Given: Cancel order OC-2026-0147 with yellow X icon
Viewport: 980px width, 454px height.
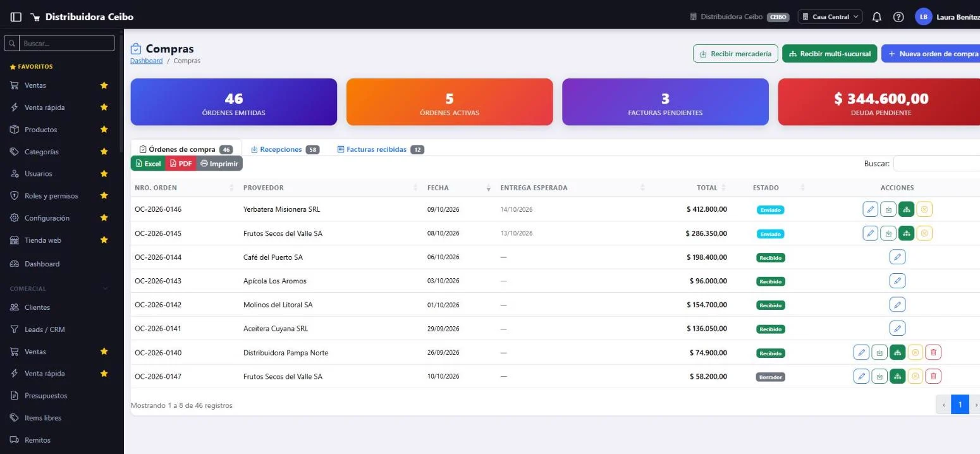Looking at the screenshot, I should click(x=916, y=376).
